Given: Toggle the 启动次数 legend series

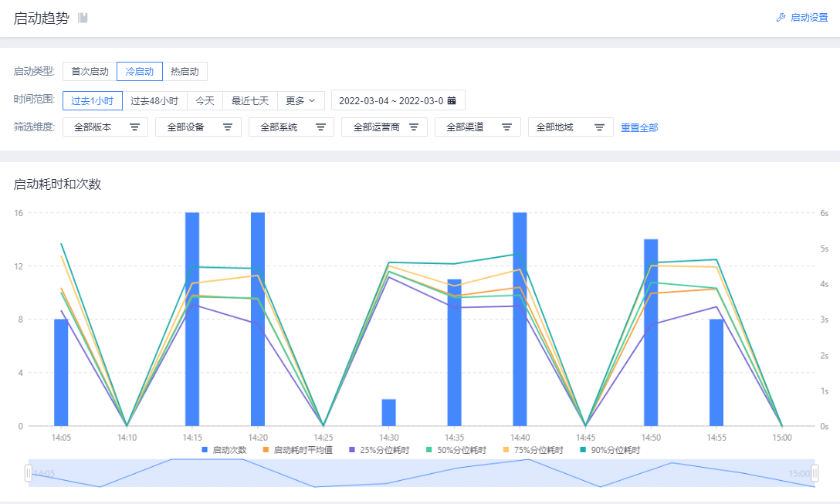Looking at the screenshot, I should pos(224,450).
